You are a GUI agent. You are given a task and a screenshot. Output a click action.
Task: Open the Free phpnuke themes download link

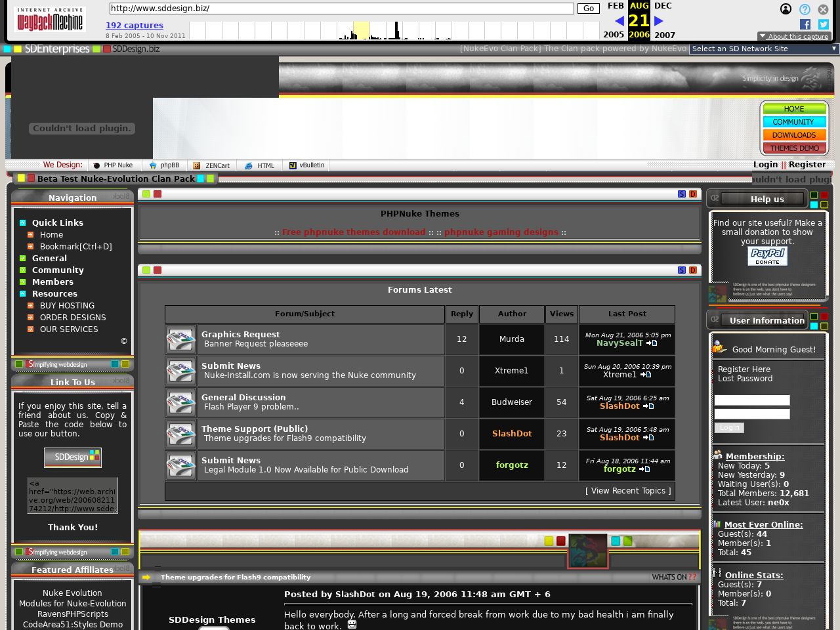(x=353, y=232)
